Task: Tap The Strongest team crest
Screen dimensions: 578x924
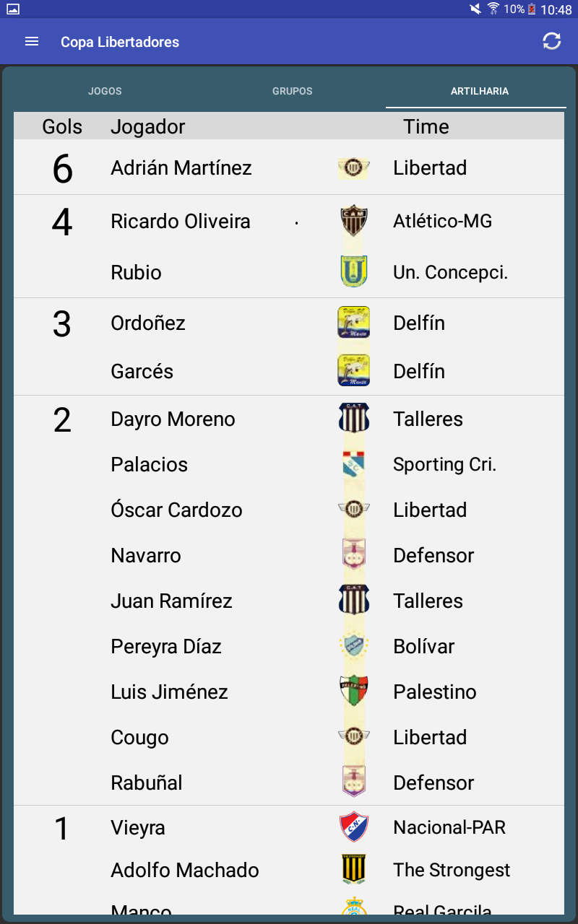Action: pos(354,870)
